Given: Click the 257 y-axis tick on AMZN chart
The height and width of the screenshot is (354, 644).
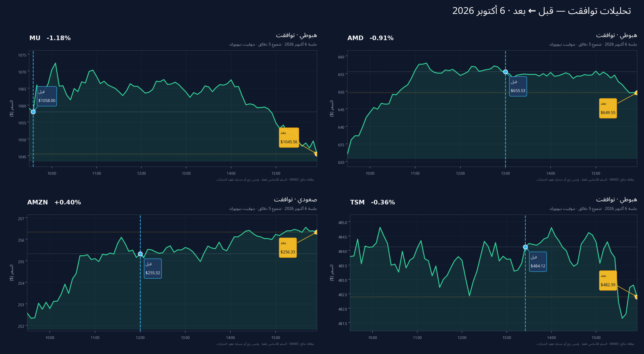Looking at the screenshot, I should pyautogui.click(x=21, y=219).
